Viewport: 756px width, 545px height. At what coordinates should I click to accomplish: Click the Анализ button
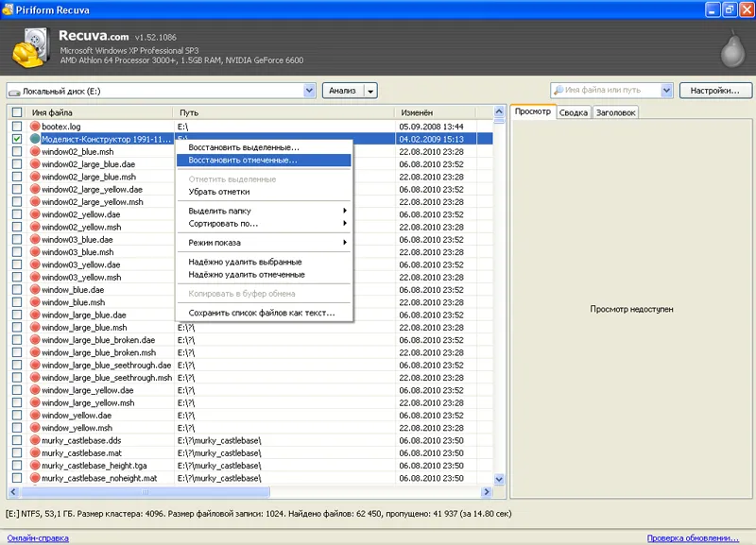(343, 91)
